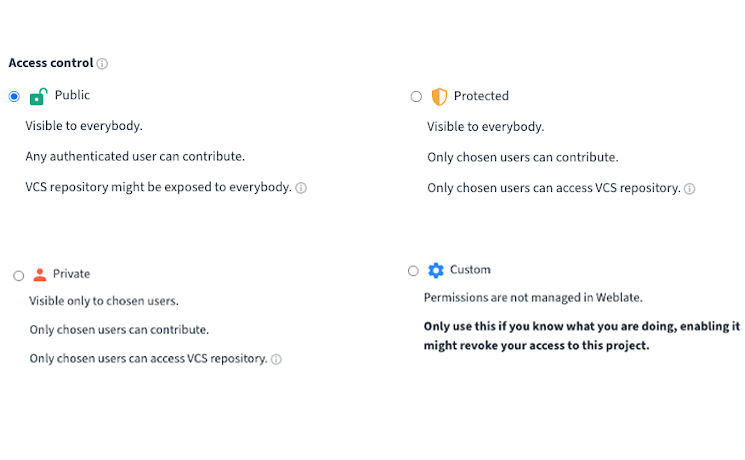Open info icon beside Access control heading
745x460 pixels.
[102, 64]
